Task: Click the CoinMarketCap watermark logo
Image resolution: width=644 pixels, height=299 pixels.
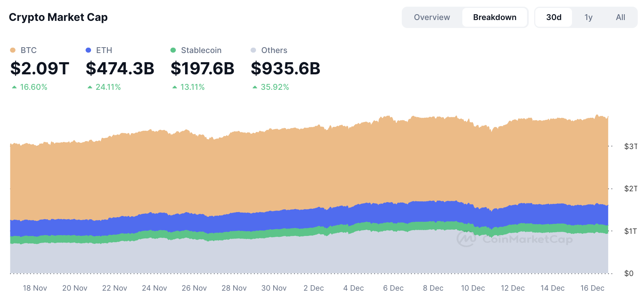Action: pos(466,239)
